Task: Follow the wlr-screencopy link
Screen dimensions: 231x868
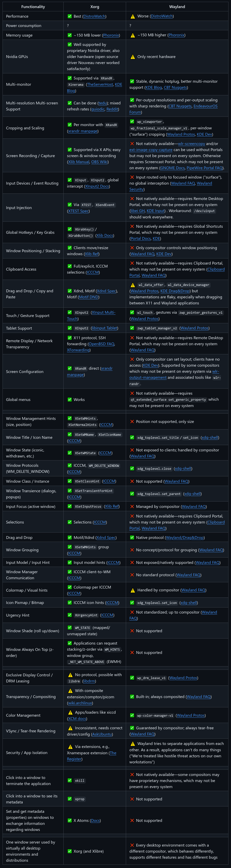Action: click(x=191, y=143)
